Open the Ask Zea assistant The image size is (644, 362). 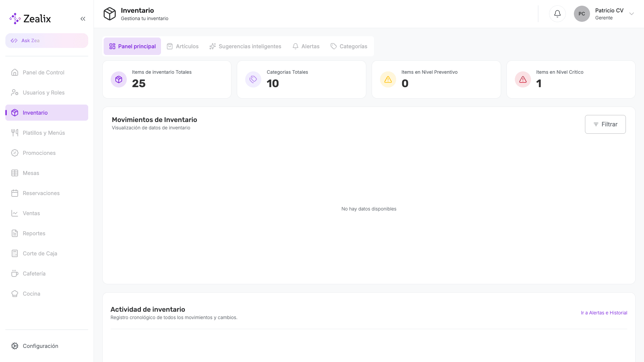tap(47, 41)
